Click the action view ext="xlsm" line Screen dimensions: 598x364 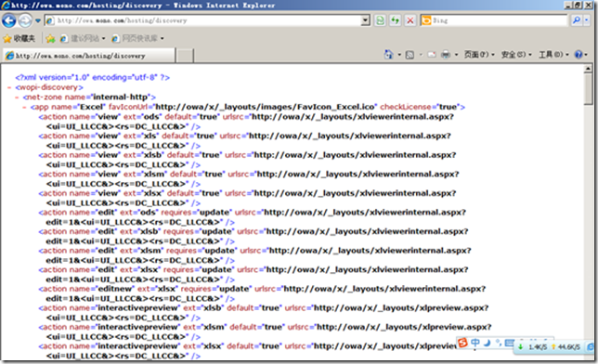coord(249,179)
